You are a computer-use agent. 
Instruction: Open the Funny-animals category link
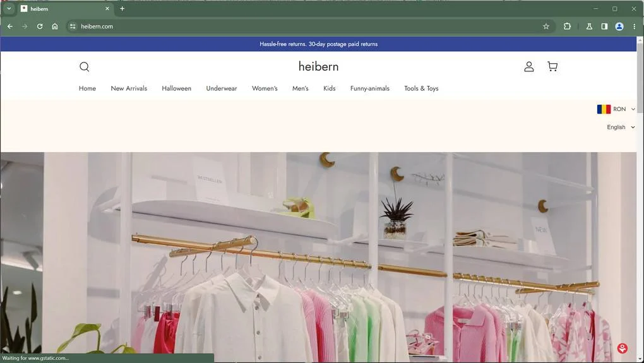[x=369, y=88]
